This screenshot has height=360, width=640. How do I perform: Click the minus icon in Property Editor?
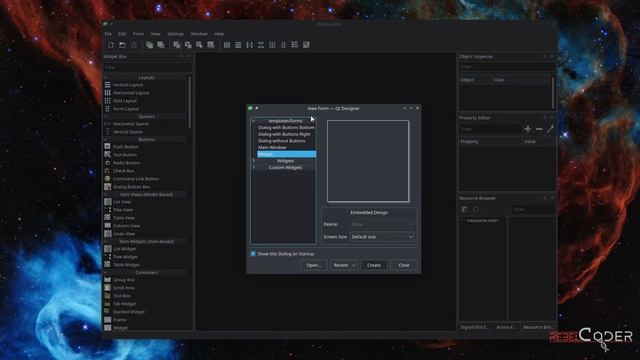(539, 129)
